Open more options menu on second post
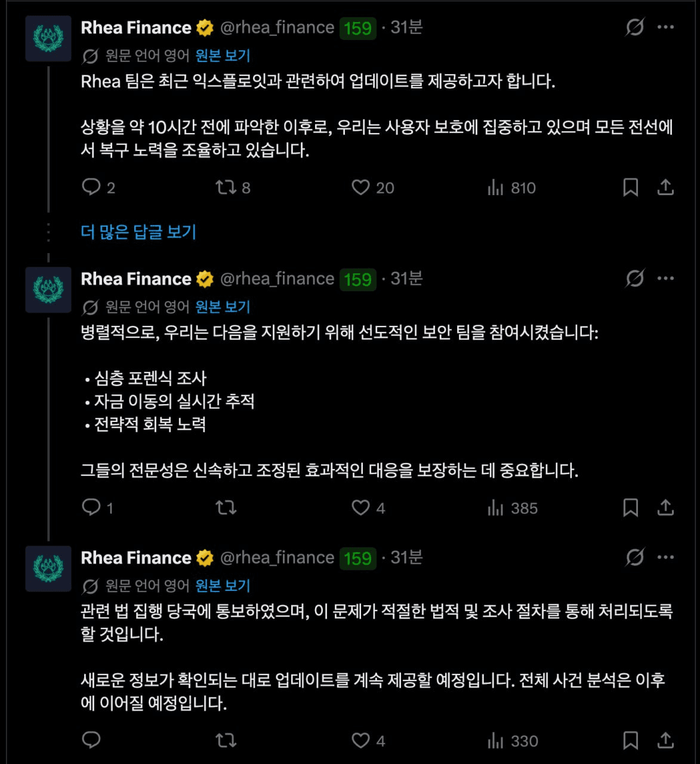The height and width of the screenshot is (764, 700). click(x=665, y=279)
